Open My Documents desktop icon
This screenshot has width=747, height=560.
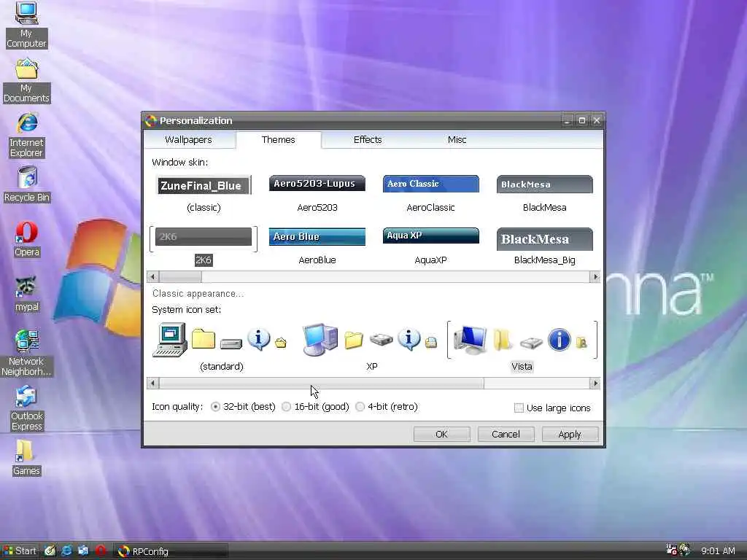pyautogui.click(x=26, y=80)
